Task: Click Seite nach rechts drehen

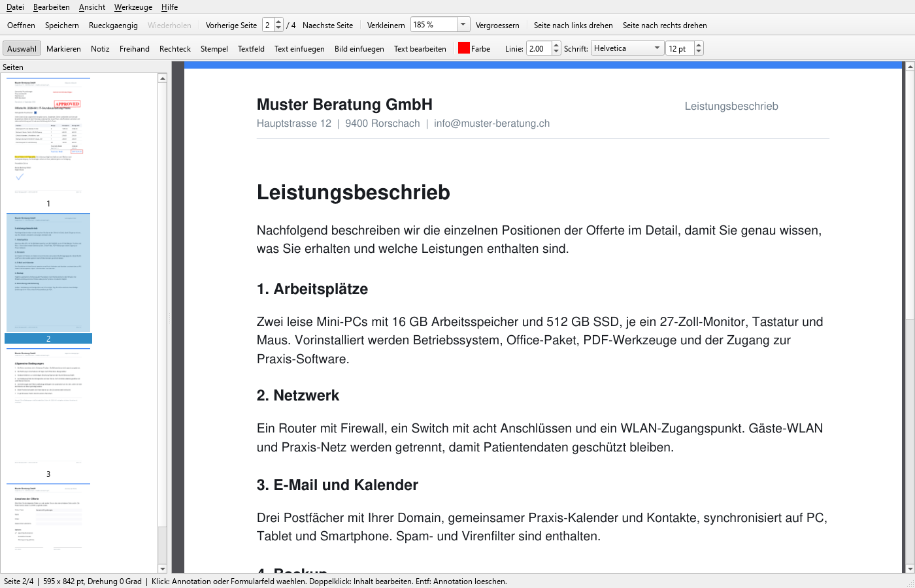Action: (x=665, y=25)
